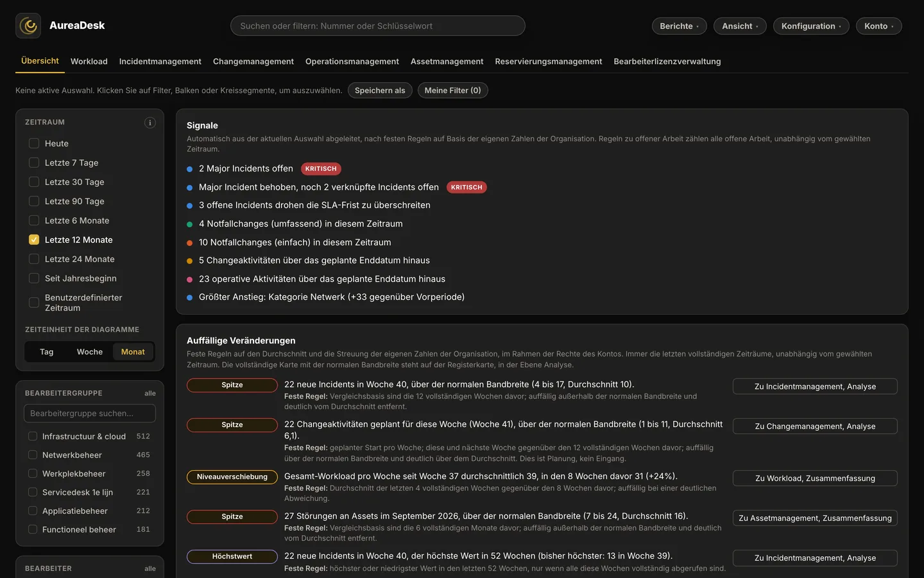Select the Servicedesk 1e lijn checkbox

33,492
